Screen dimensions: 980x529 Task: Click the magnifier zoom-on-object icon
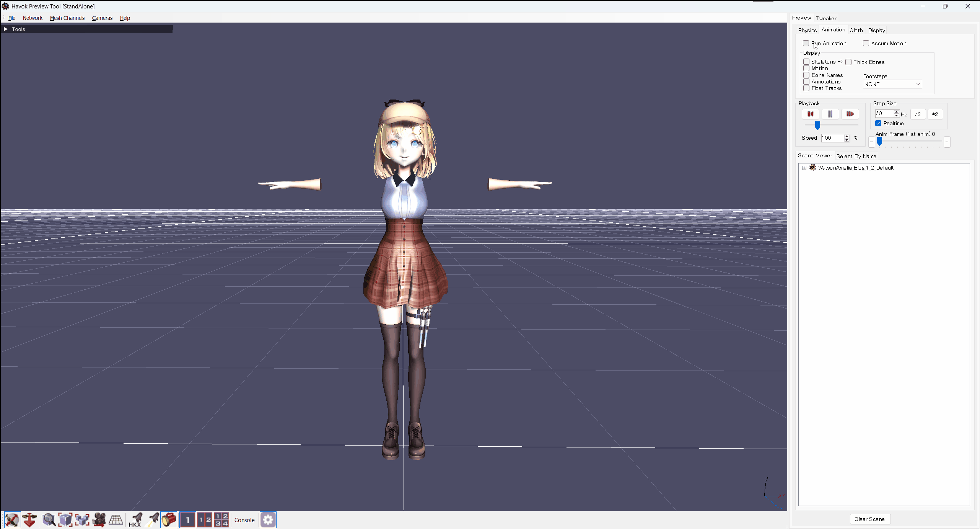point(49,520)
